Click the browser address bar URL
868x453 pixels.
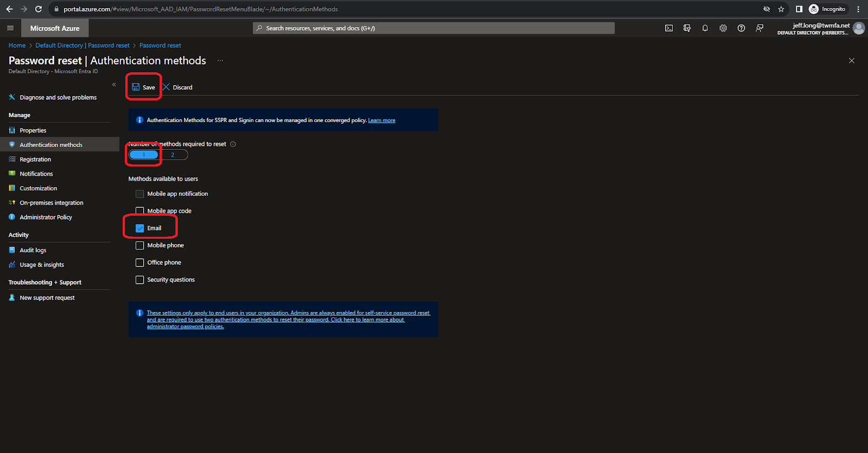pos(201,9)
